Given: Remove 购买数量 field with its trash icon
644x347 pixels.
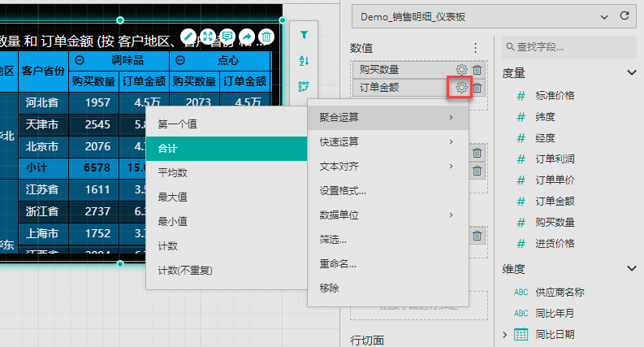Looking at the screenshot, I should pos(478,71).
